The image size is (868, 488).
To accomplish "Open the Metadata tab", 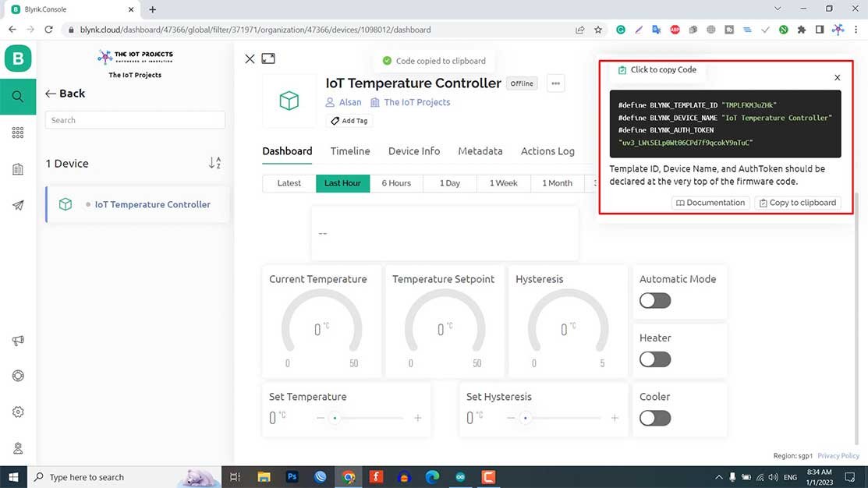I will click(480, 150).
